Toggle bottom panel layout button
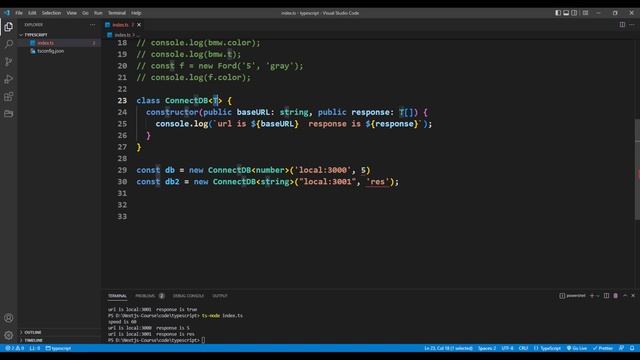Viewport: 640px width, 360px height. pyautogui.click(x=566, y=13)
